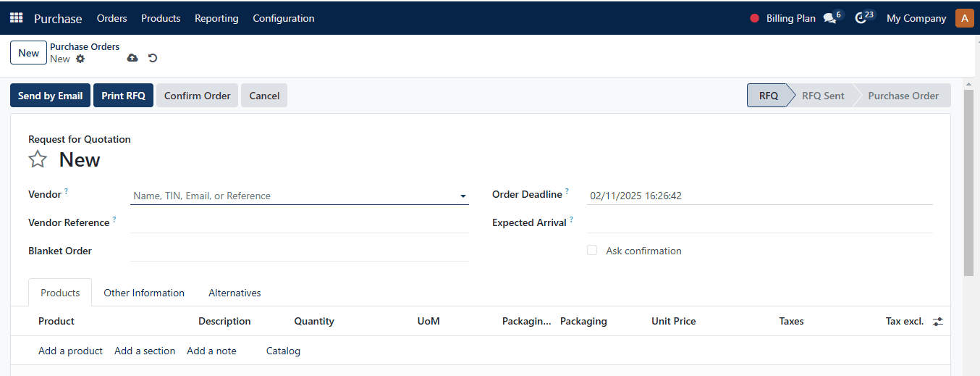Click the Product column header
This screenshot has height=376, width=980.
click(56, 321)
